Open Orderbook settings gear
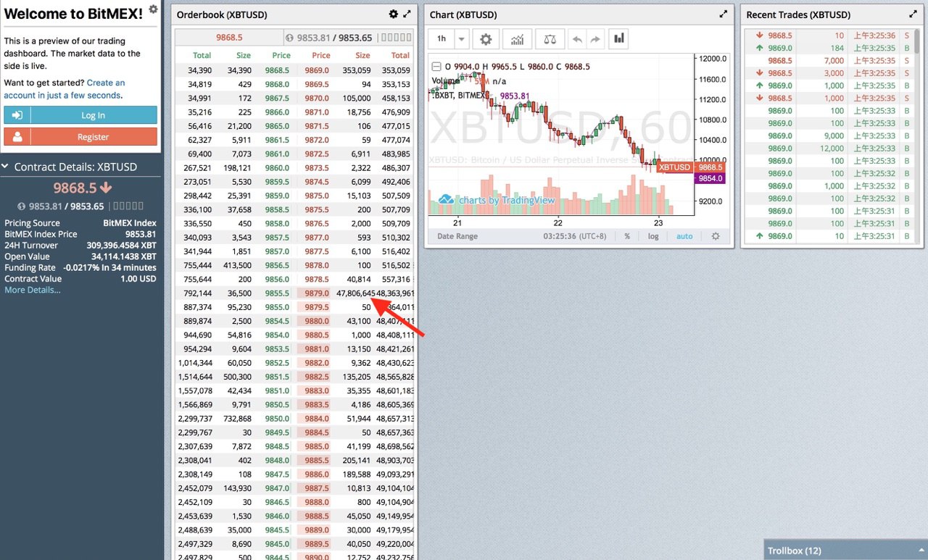This screenshot has width=928, height=560. pos(394,14)
